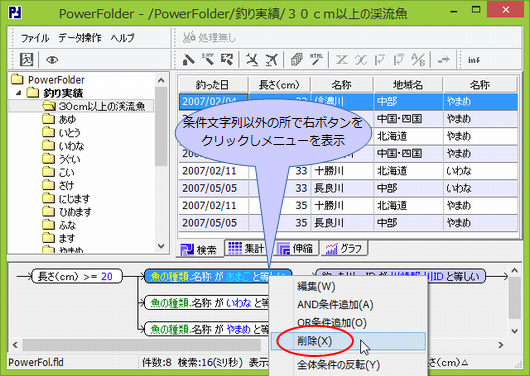Click the takeoff airplane export icon

pyautogui.click(x=271, y=60)
